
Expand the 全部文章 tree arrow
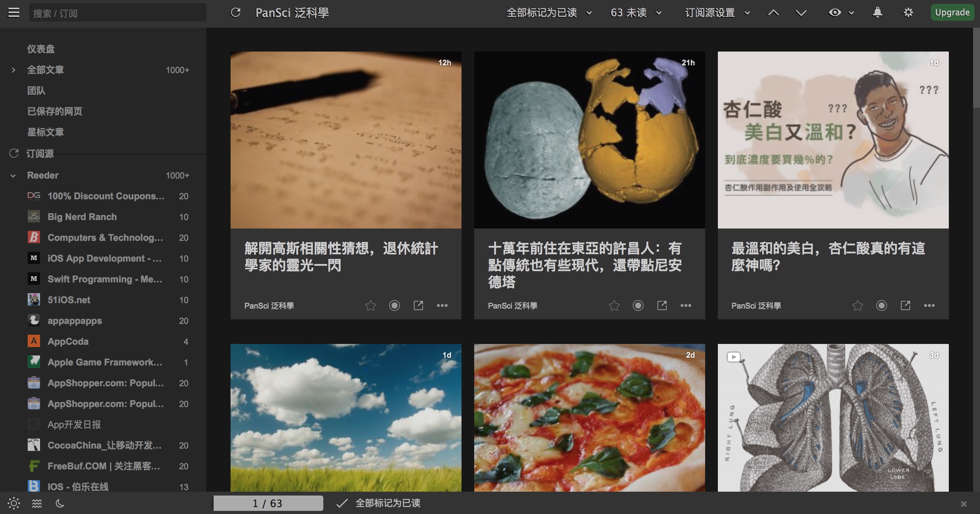click(13, 70)
